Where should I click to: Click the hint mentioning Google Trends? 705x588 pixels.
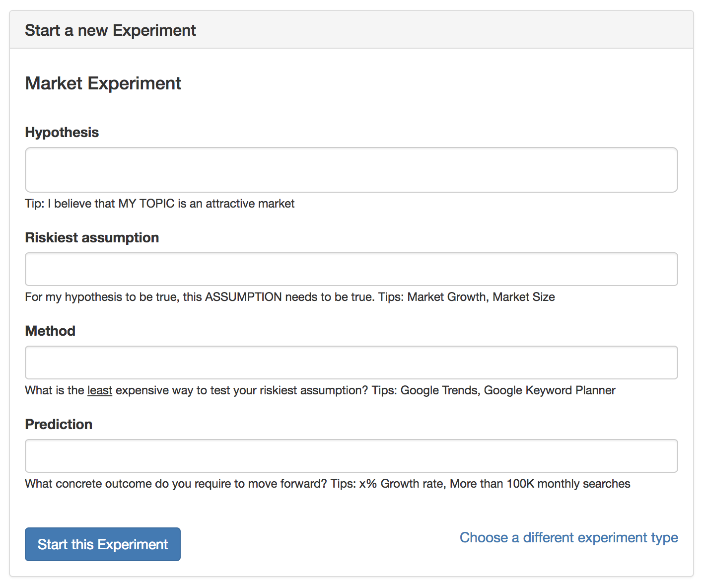(x=320, y=390)
